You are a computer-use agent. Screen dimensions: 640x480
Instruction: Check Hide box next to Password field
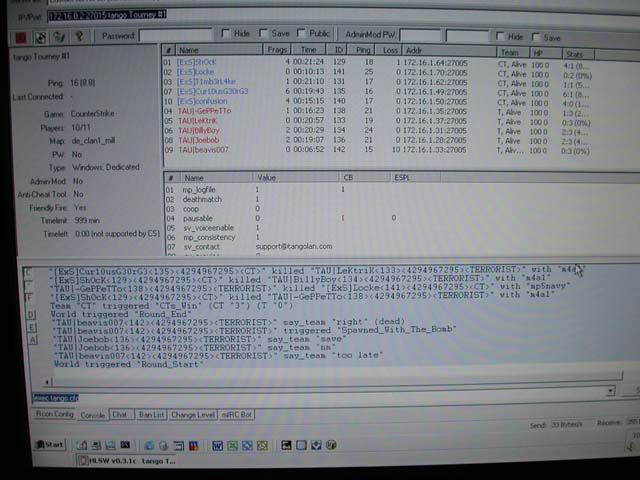[x=225, y=33]
